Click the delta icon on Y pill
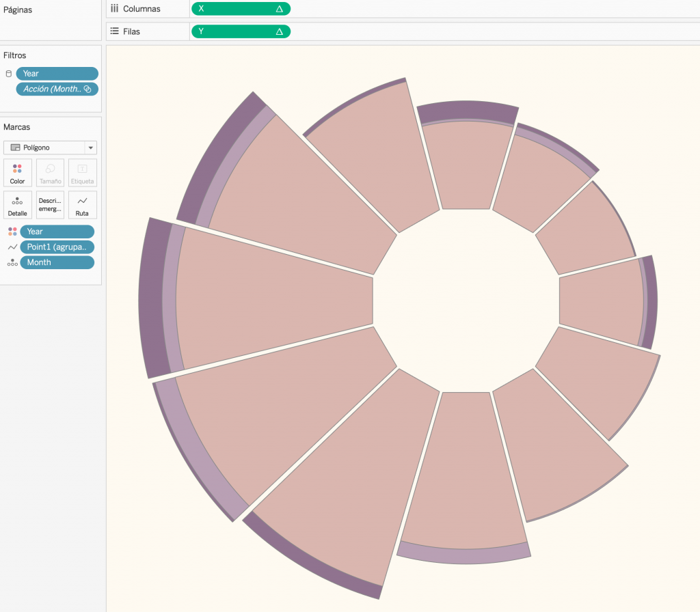The image size is (700, 612). click(x=280, y=31)
